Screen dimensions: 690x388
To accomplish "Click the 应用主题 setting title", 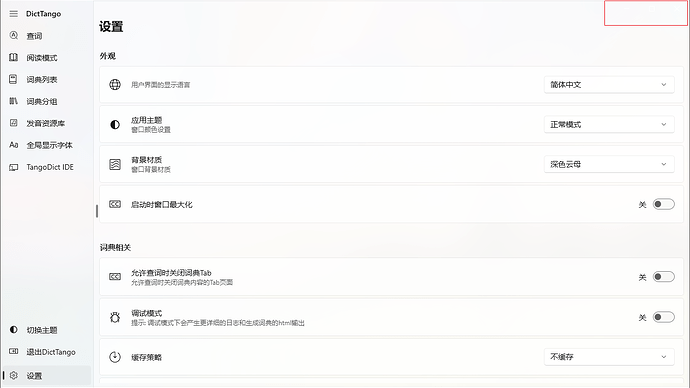I will click(x=147, y=120).
